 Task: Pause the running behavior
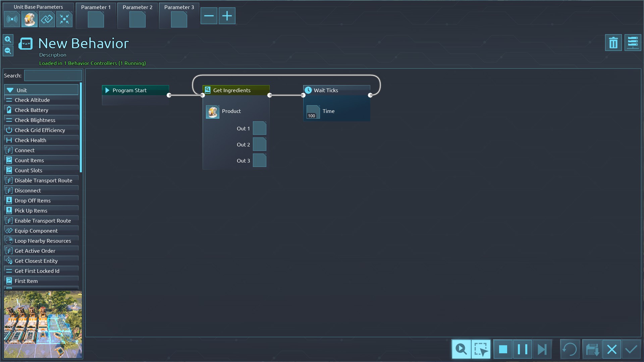coord(522,350)
